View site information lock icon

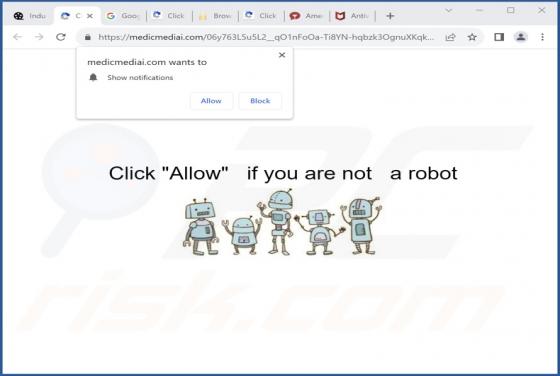[88, 37]
